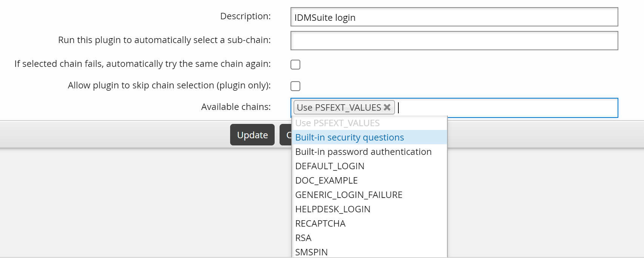Choose GENERIC_LOGIN_FAILURE in the dropdown

pos(349,195)
